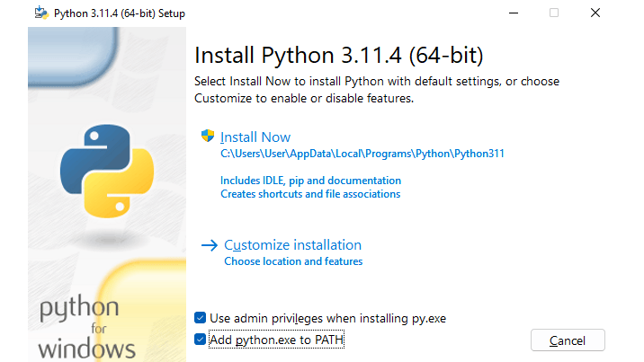Click the Python setup icon in title bar
The height and width of the screenshot is (362, 644).
coord(40,13)
